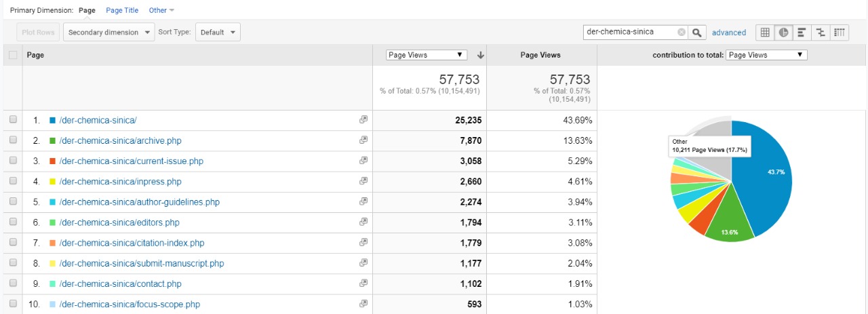The width and height of the screenshot is (868, 314).
Task: Click the search magnifier button
Action: coord(697,33)
